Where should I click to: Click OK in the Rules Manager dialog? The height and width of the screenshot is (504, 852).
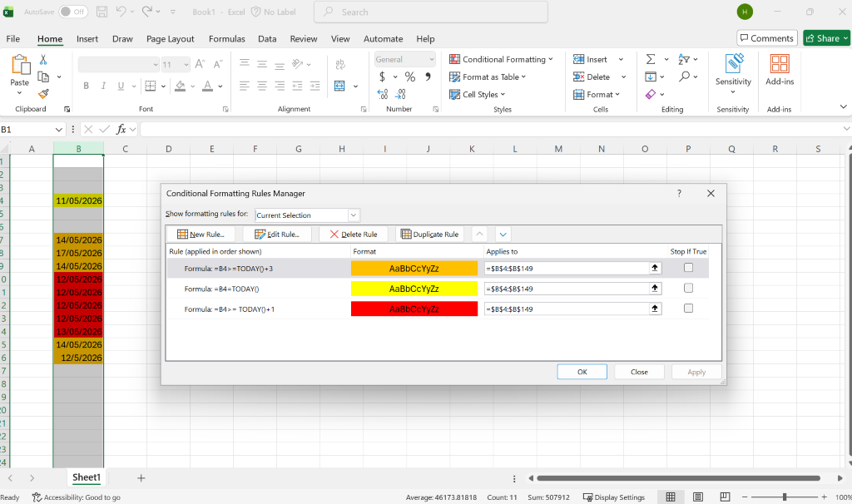(582, 372)
